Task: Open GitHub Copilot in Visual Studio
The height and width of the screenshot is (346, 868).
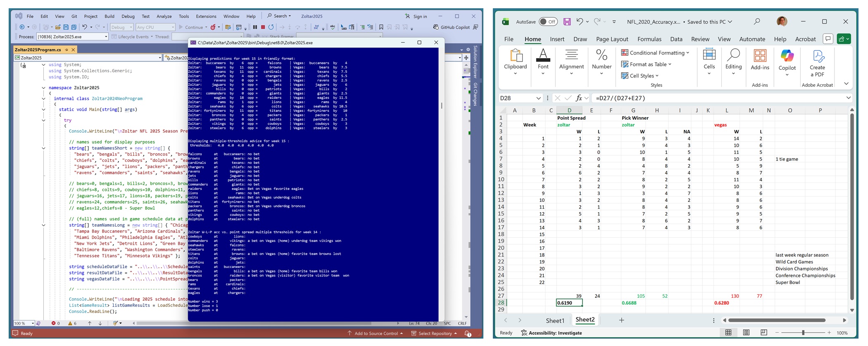Action: tap(451, 27)
